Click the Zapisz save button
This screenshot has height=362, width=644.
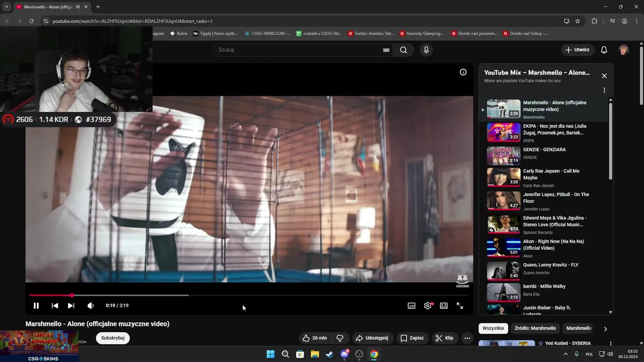[x=412, y=338]
